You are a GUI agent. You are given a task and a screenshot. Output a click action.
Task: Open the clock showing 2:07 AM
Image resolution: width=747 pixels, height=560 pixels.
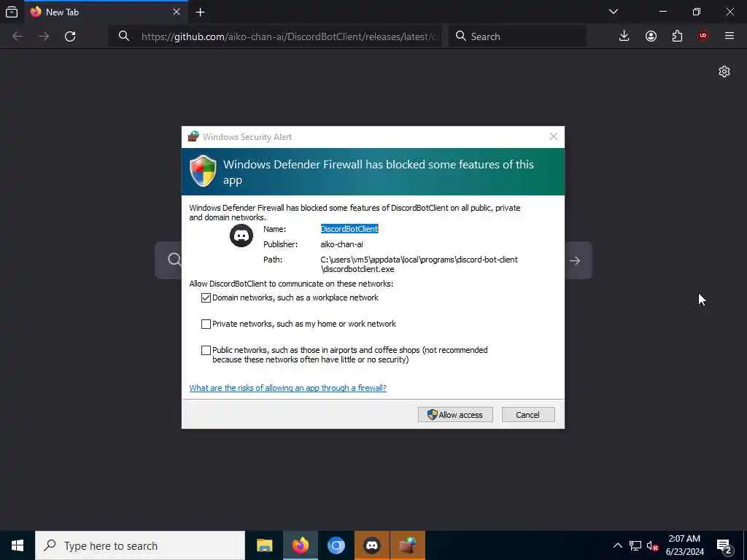pos(684,545)
